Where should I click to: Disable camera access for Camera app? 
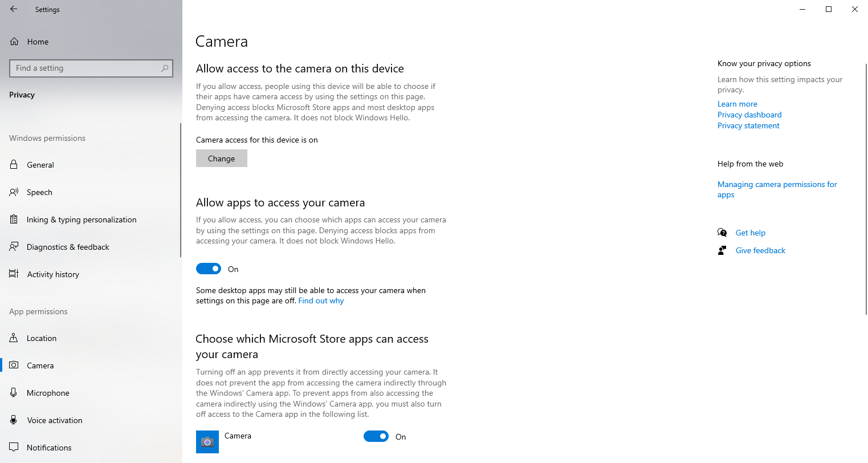coord(376,436)
